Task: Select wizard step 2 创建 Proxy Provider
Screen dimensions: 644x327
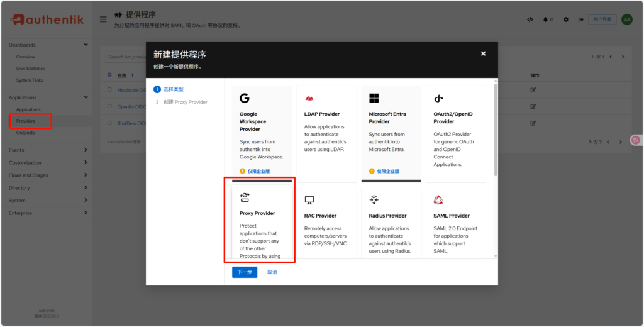Action: 182,102
